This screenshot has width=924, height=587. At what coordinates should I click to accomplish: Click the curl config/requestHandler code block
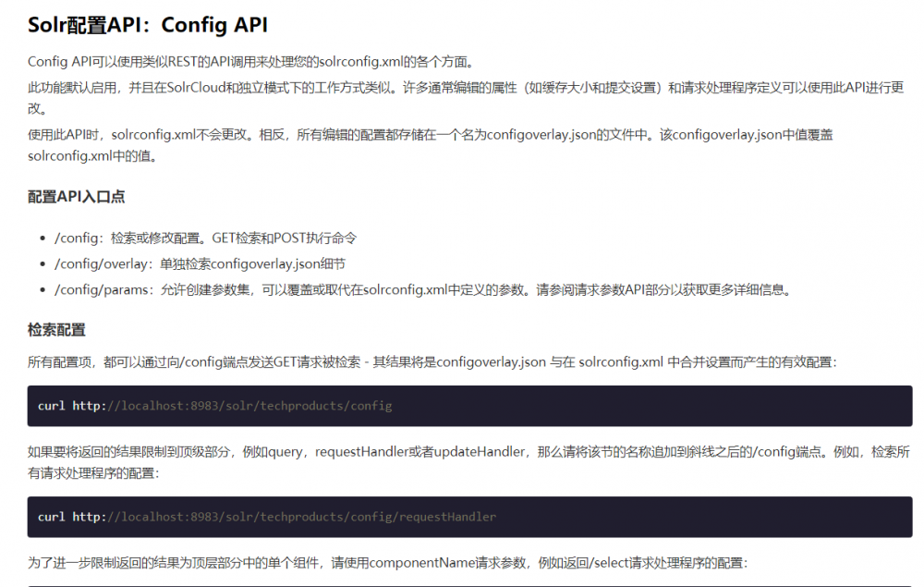[469, 517]
